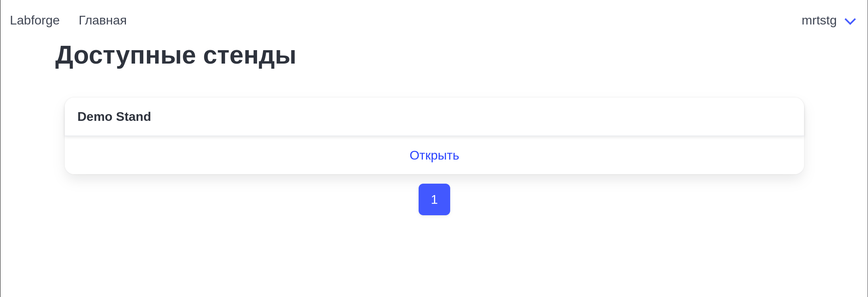
Task: Click the Demo Stand card title
Action: coord(114,117)
